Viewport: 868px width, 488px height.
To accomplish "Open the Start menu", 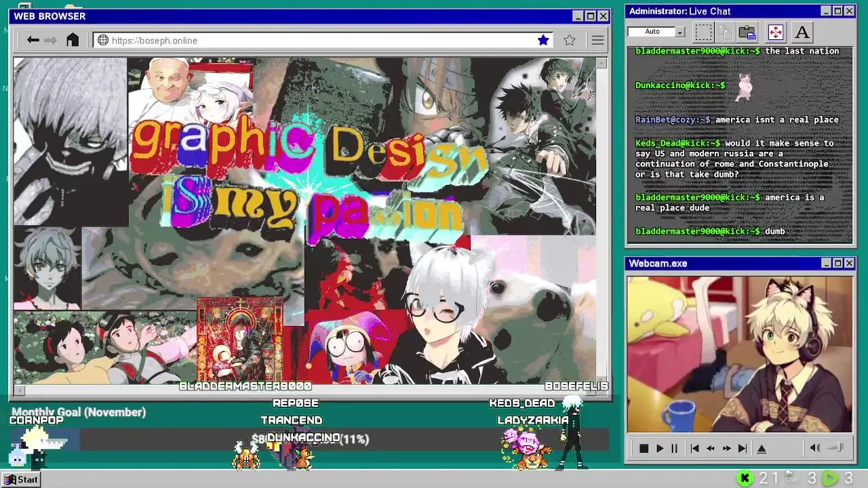I will [x=22, y=479].
